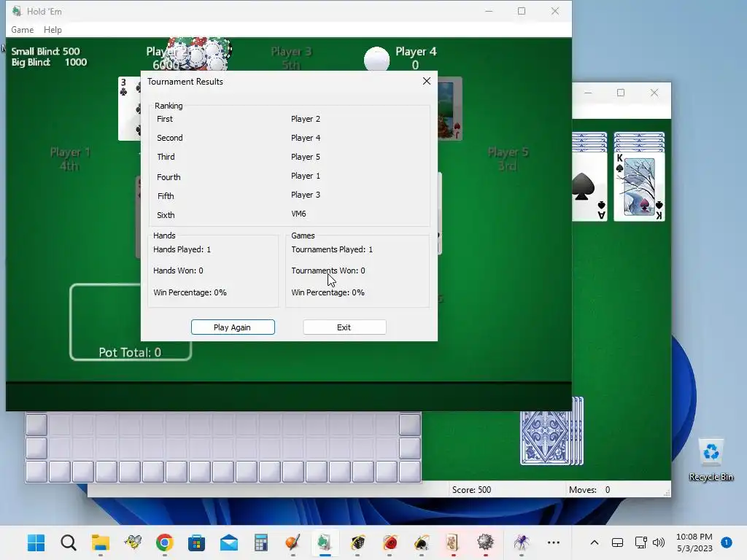Open Recycle Bin on desktop
The image size is (747, 560).
pos(711,461)
